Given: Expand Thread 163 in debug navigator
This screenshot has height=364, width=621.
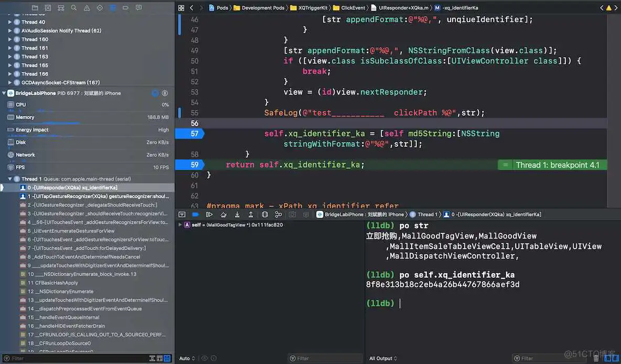Looking at the screenshot, I should pyautogui.click(x=10, y=57).
